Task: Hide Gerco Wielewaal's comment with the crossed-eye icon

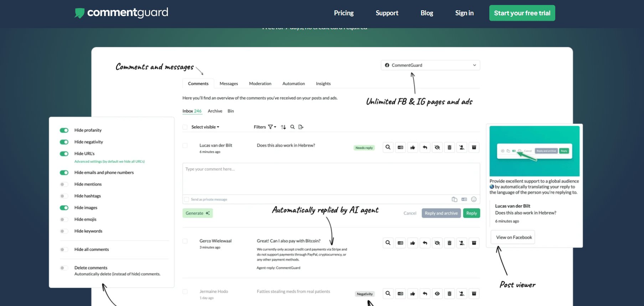Action: [437, 243]
